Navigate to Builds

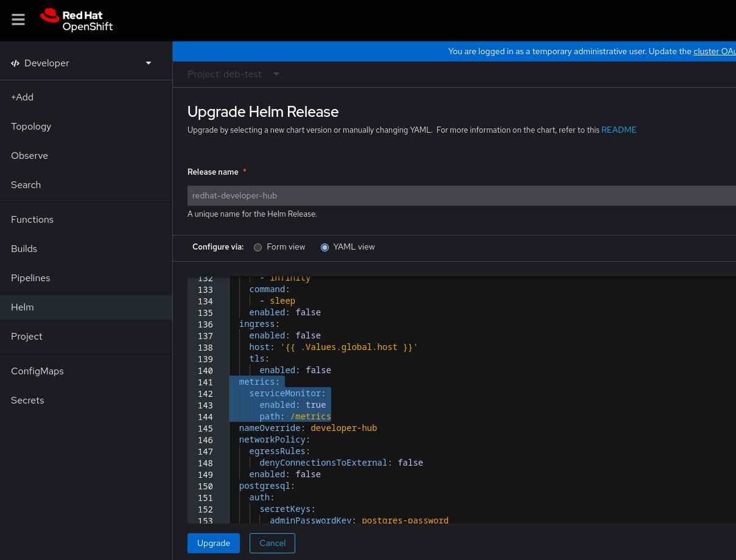pyautogui.click(x=24, y=248)
